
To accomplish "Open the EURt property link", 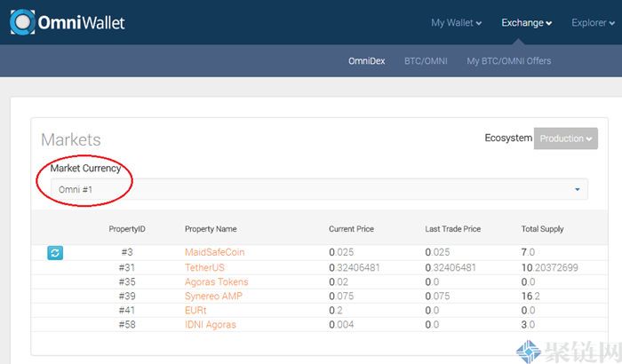I will tap(196, 310).
